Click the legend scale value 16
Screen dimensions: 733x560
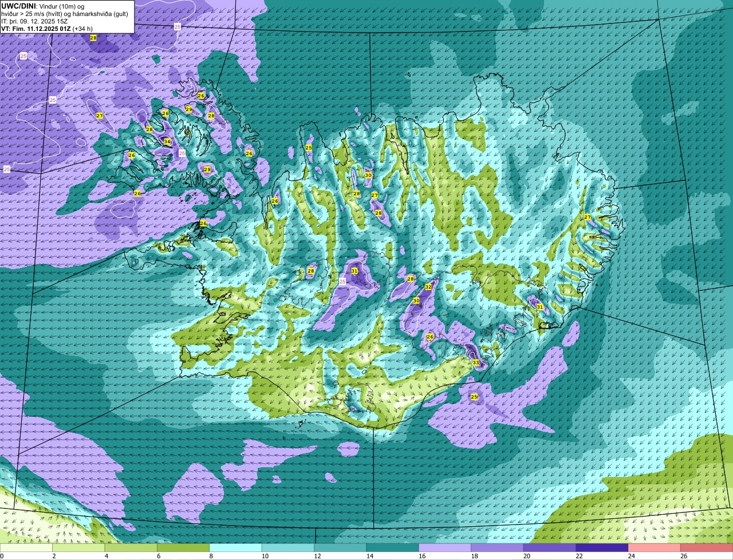(421, 556)
